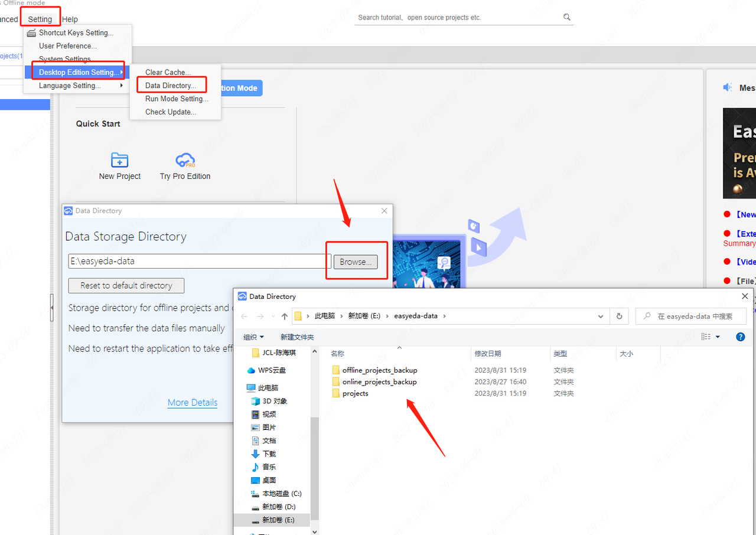Click the data directory path input field
This screenshot has height=535, width=756.
[200, 261]
